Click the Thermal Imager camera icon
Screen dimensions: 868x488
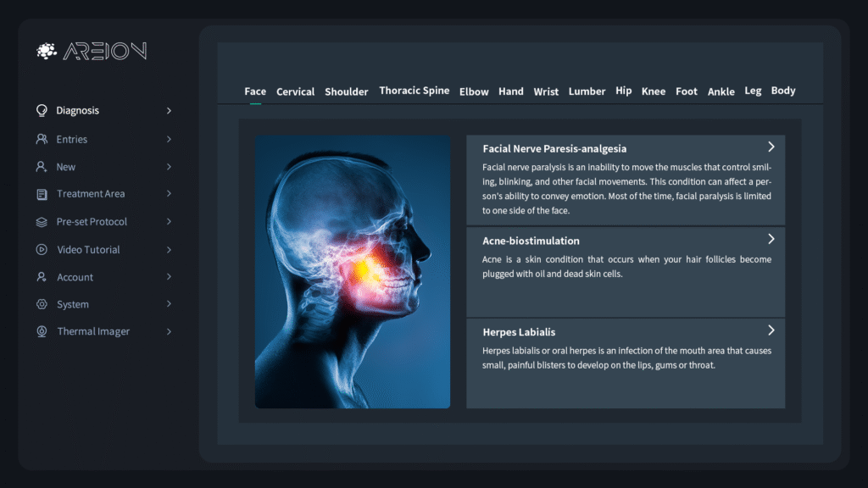coord(42,331)
